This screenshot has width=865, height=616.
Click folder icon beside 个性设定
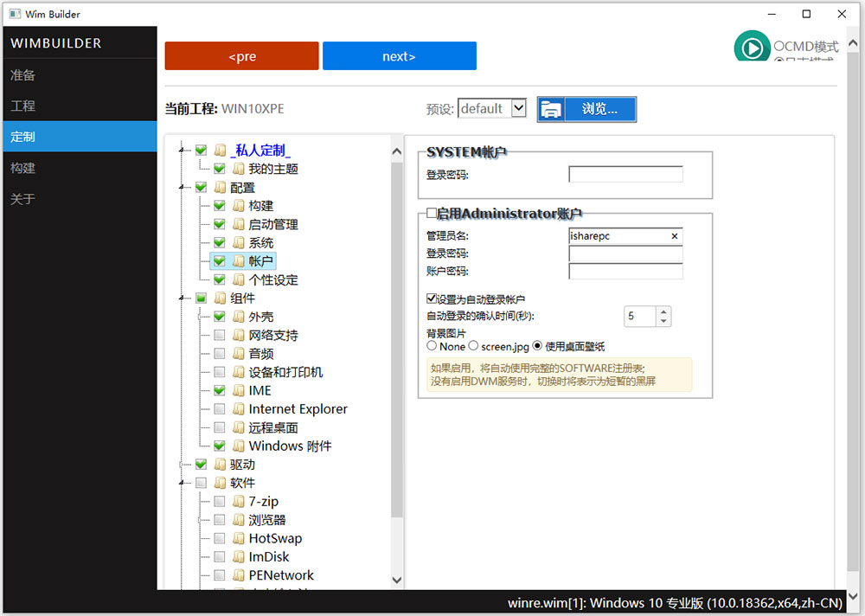pos(239,279)
